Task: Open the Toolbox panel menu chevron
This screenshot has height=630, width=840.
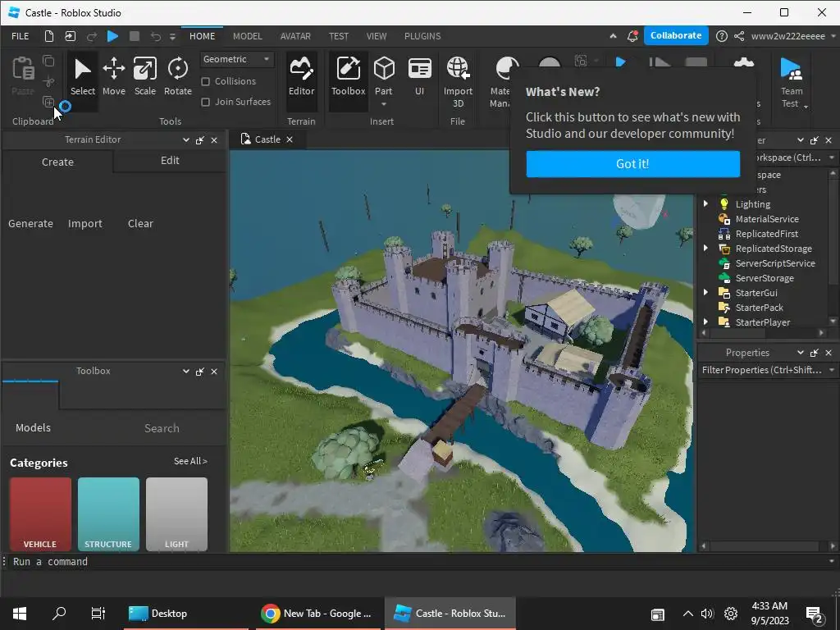Action: (186, 372)
